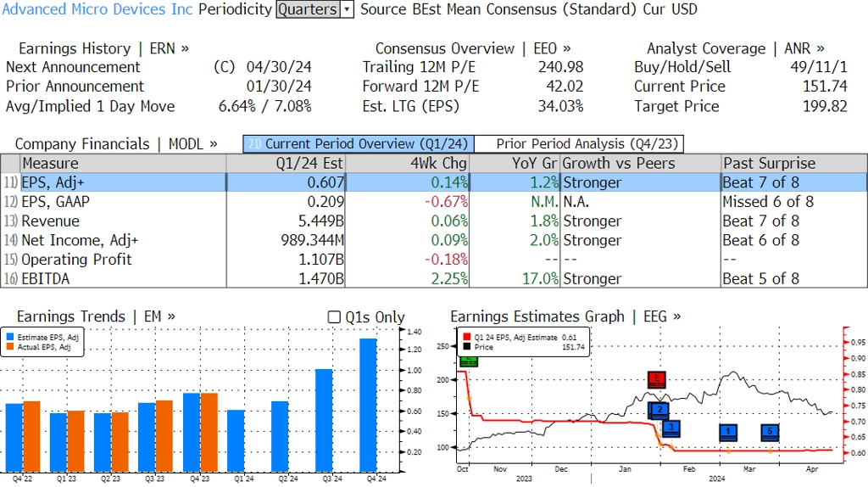Open Analyst Coverage ANR page
Viewport: 868px width, 487px height.
tap(735, 48)
